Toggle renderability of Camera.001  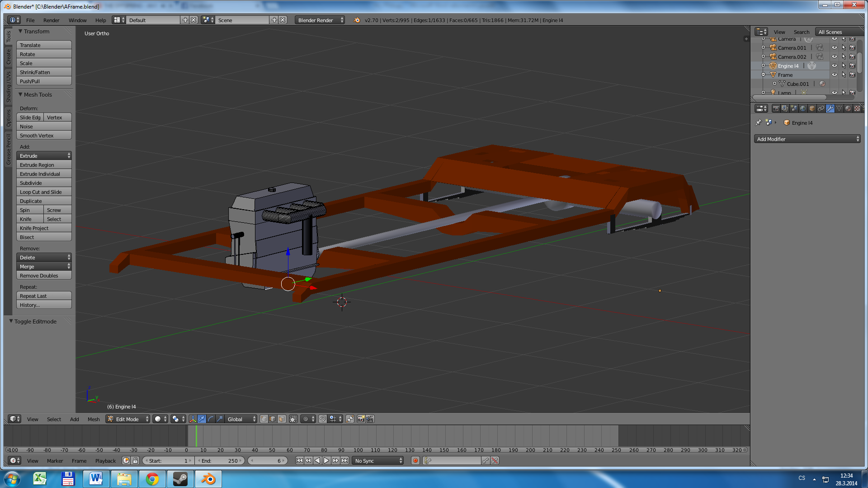click(852, 48)
